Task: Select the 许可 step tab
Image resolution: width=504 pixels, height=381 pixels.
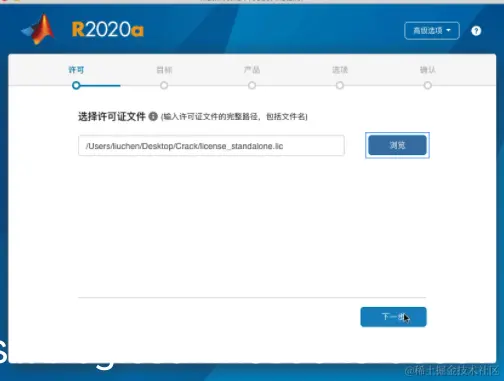Action: click(x=76, y=70)
